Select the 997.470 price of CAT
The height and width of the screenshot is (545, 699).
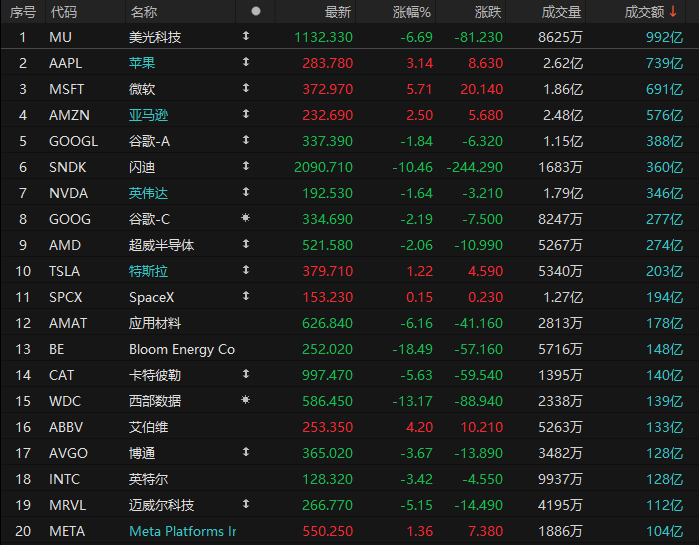click(x=328, y=375)
